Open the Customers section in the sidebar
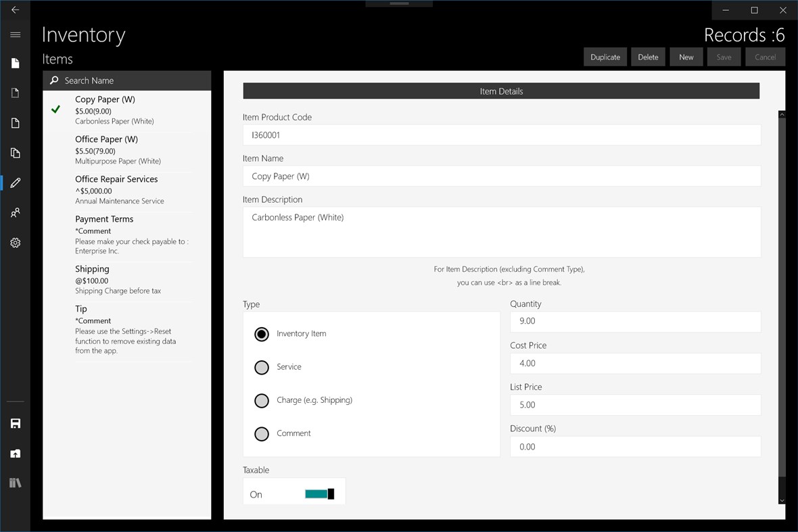Screen dimensions: 798x532 (x=15, y=212)
